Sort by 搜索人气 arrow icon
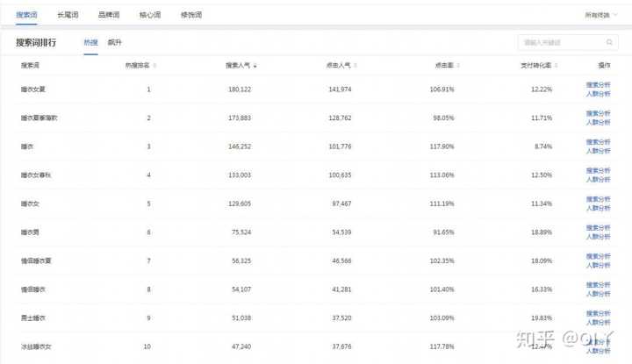This screenshot has height=364, width=632. pyautogui.click(x=255, y=66)
